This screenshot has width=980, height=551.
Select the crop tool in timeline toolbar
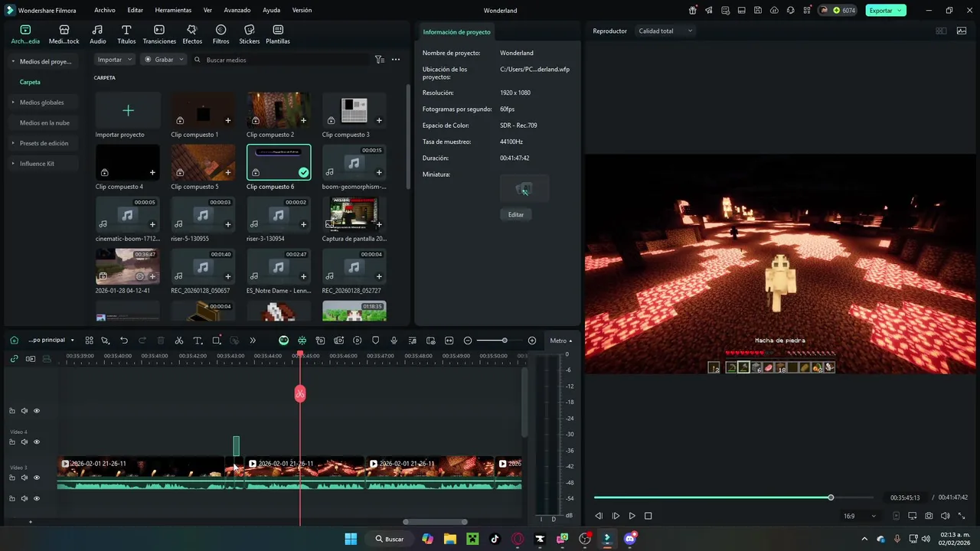pos(217,341)
